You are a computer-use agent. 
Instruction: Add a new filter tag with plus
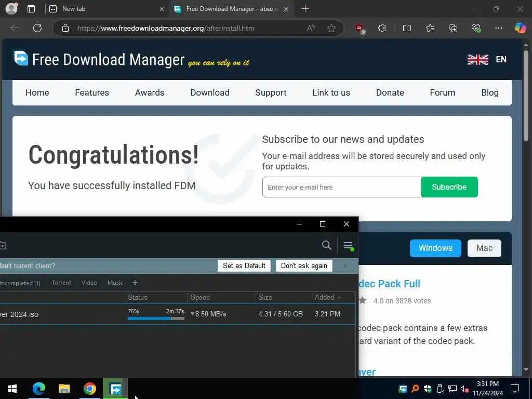coord(135,283)
